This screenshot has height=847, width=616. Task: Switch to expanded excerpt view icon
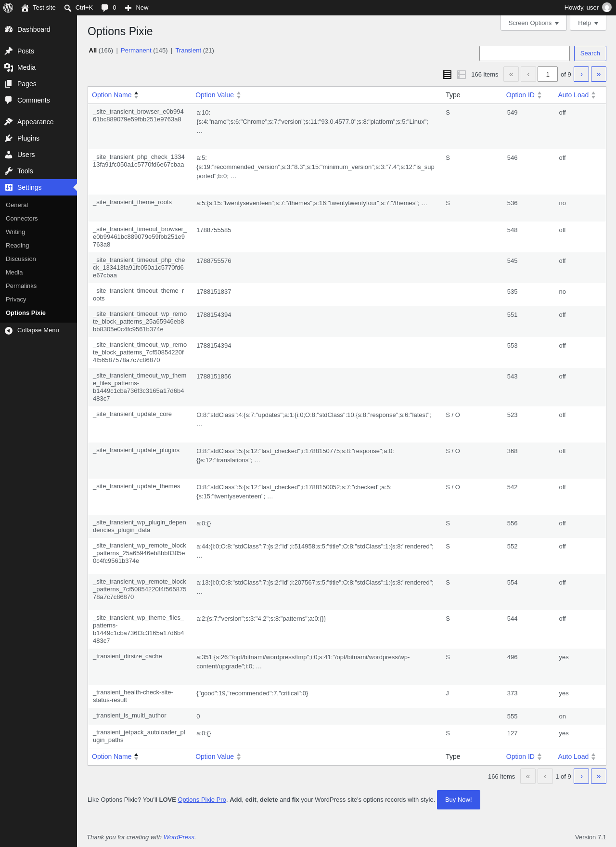point(462,75)
